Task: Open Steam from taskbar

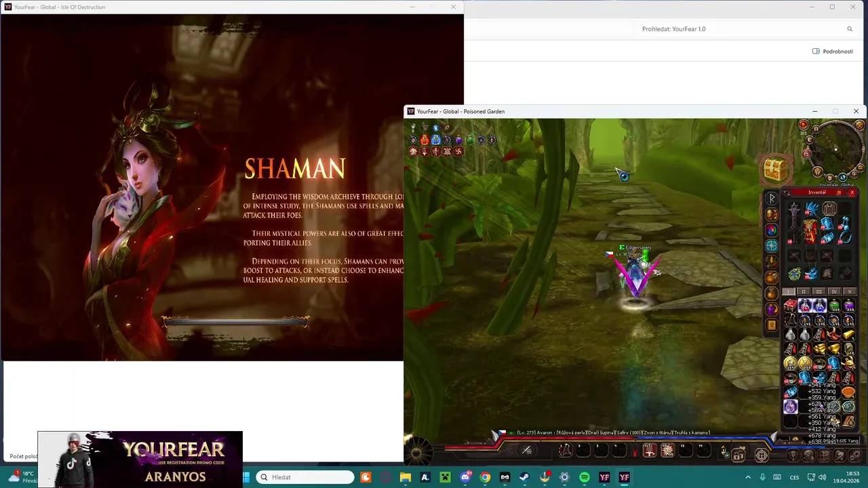Action: coord(524,477)
